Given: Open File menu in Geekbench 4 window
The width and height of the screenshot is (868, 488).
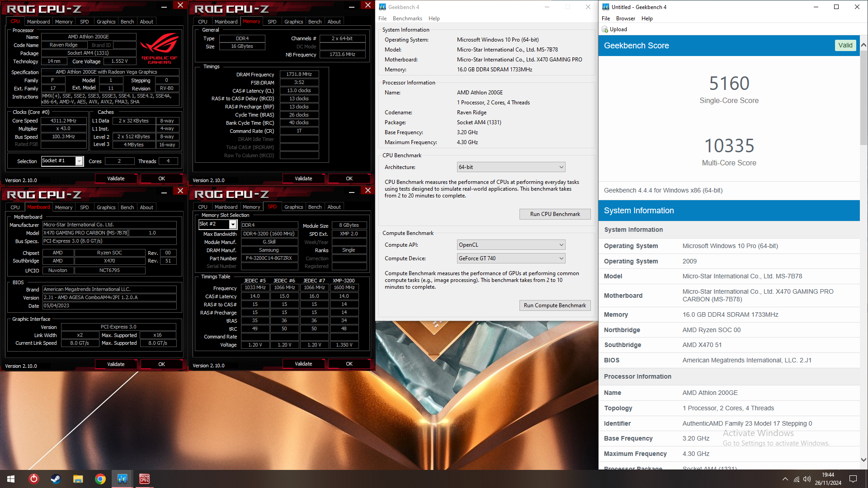Looking at the screenshot, I should tap(382, 19).
